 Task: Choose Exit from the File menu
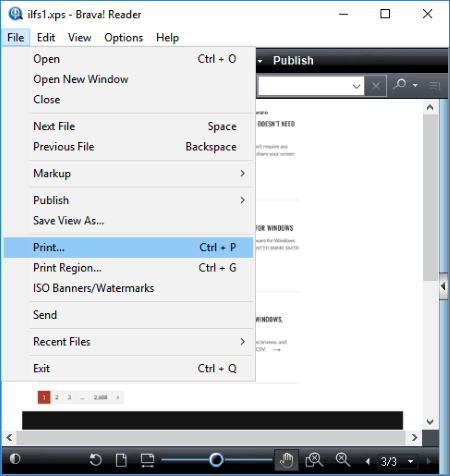[128, 368]
